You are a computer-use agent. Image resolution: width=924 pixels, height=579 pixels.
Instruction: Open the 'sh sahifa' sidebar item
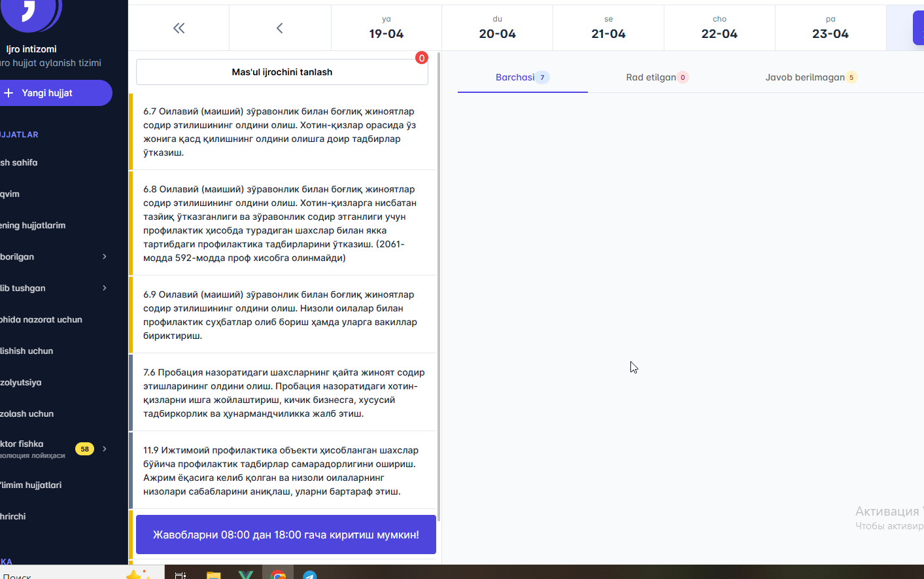click(20, 162)
